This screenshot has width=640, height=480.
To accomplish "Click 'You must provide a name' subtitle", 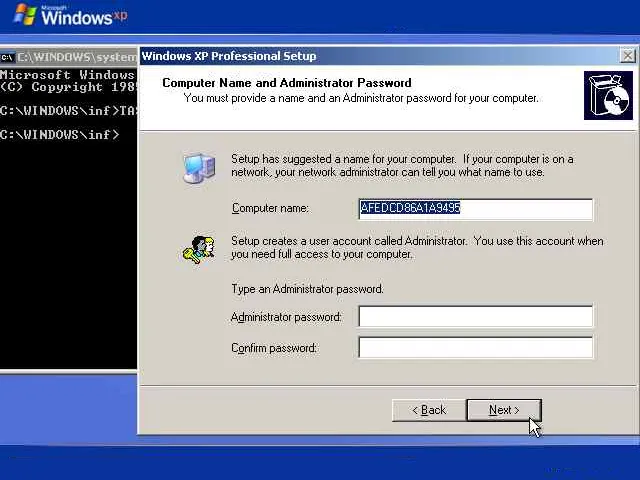I will [361, 98].
